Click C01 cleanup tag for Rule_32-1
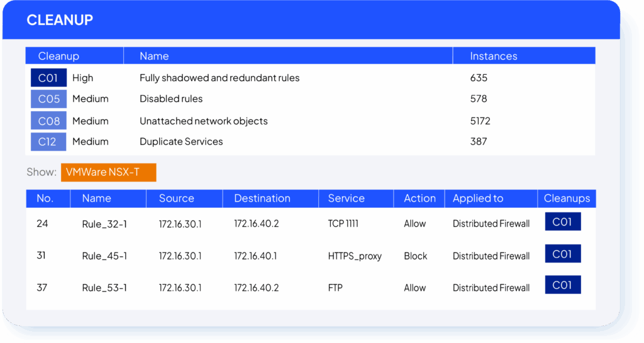 562,222
